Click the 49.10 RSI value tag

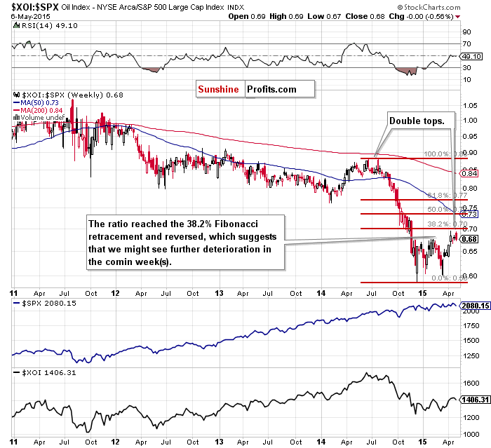pyautogui.click(x=471, y=56)
